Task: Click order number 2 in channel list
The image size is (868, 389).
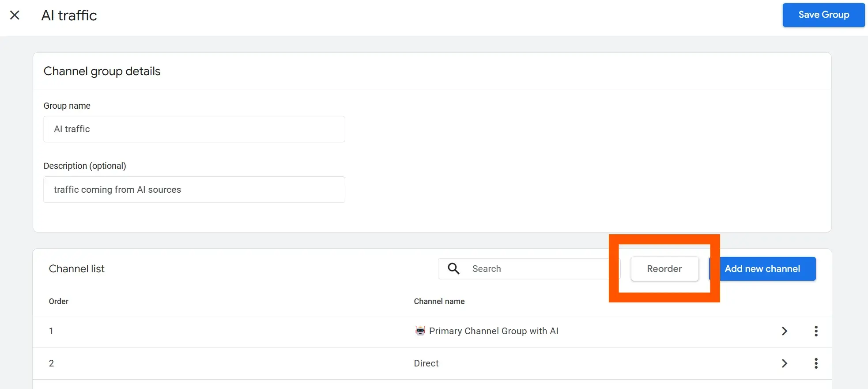Action: [x=51, y=363]
